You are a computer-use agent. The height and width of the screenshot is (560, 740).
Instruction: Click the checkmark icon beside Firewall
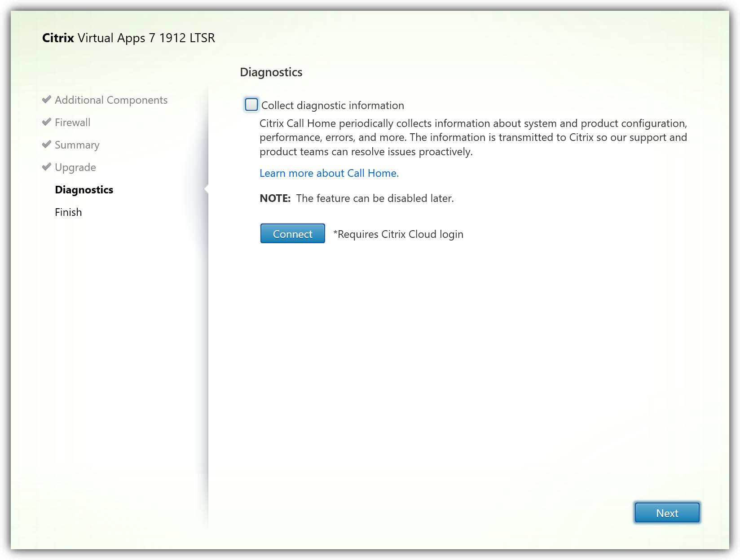point(47,122)
